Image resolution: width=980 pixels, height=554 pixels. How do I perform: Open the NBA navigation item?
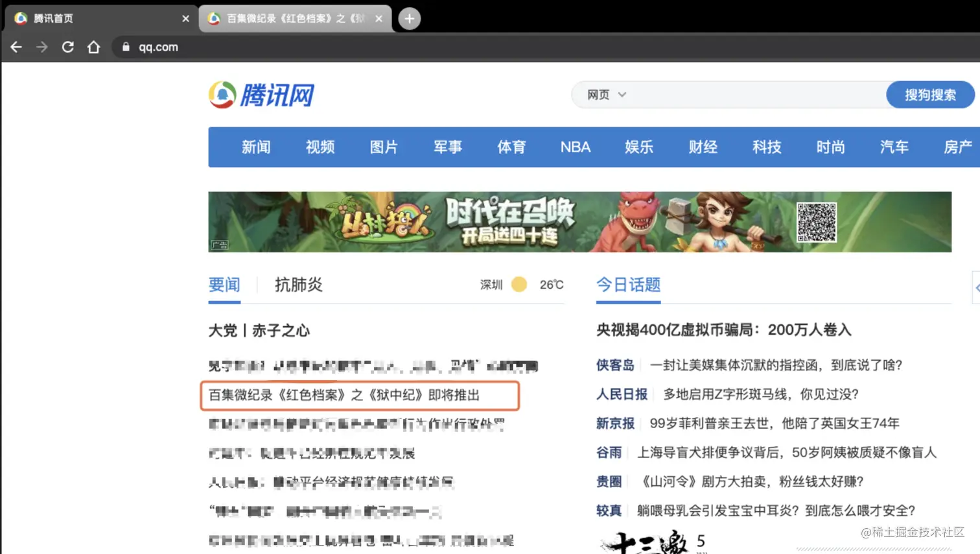[x=576, y=147]
